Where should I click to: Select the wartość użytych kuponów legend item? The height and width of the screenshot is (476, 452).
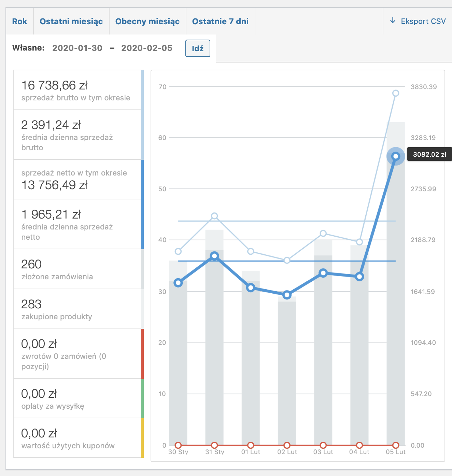click(x=77, y=438)
